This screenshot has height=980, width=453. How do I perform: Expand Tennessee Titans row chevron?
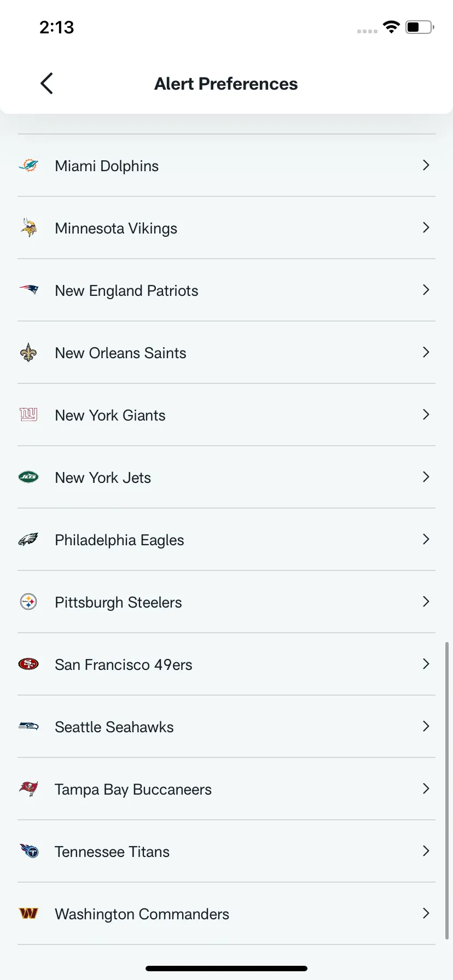click(x=426, y=851)
